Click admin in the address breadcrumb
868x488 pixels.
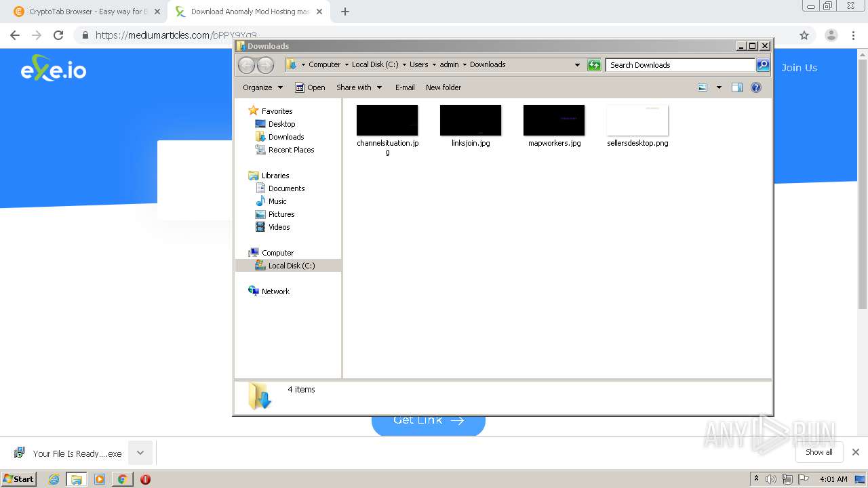(x=449, y=65)
